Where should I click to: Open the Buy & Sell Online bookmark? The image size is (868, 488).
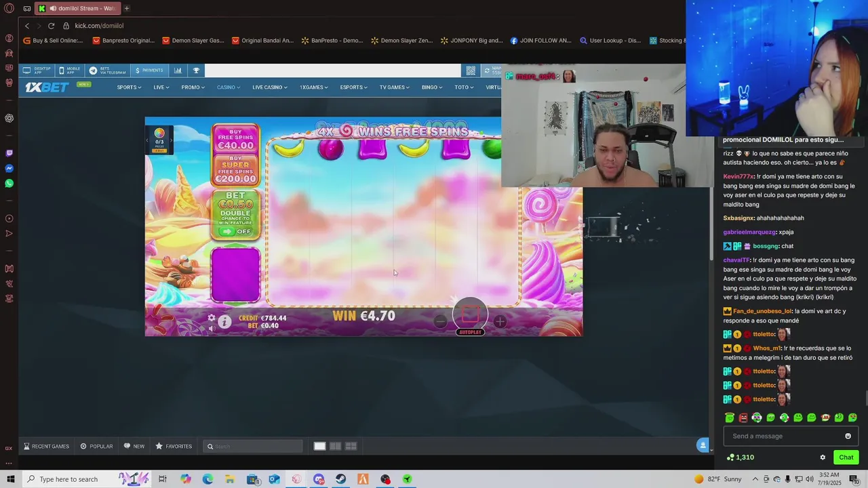pos(53,41)
